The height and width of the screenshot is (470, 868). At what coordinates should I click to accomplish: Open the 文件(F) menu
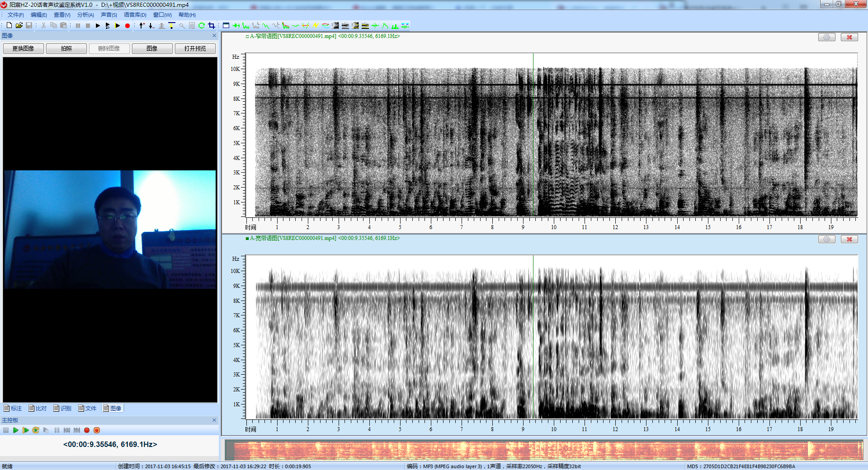[15, 15]
